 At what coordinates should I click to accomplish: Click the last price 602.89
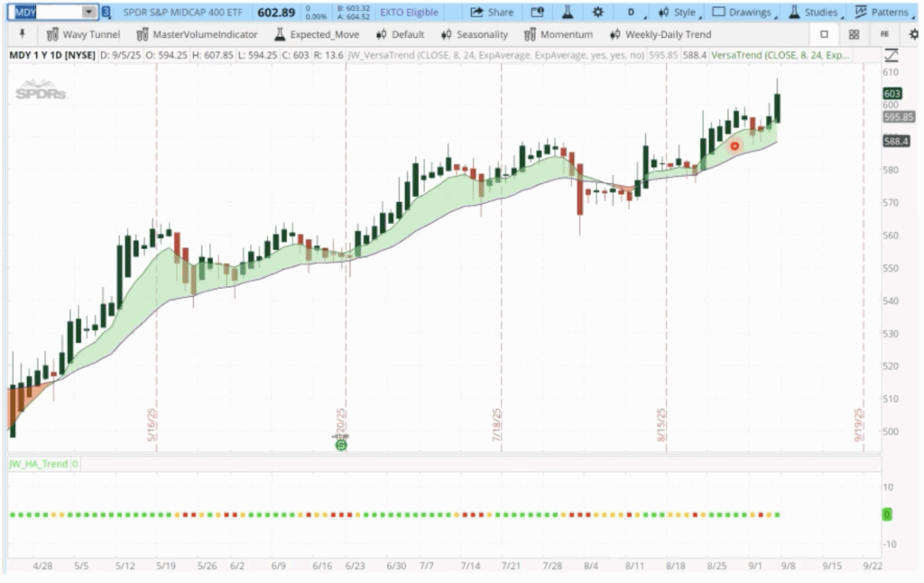[x=276, y=12]
